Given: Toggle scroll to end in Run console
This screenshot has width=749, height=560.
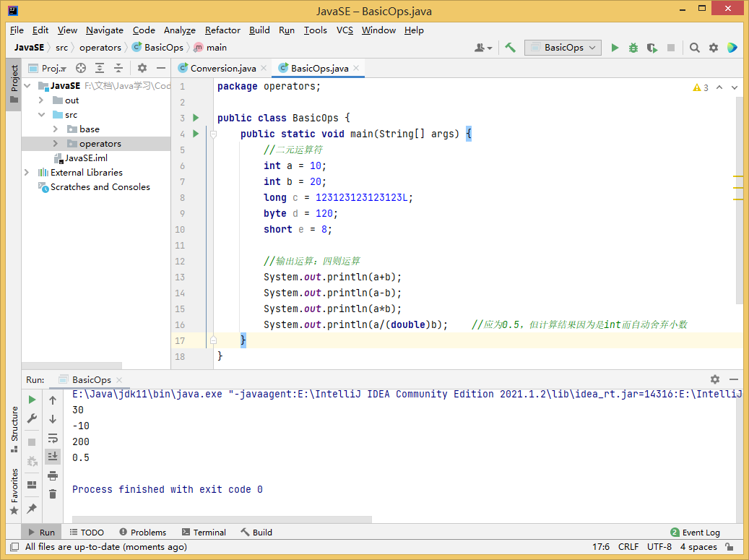Looking at the screenshot, I should (53, 456).
